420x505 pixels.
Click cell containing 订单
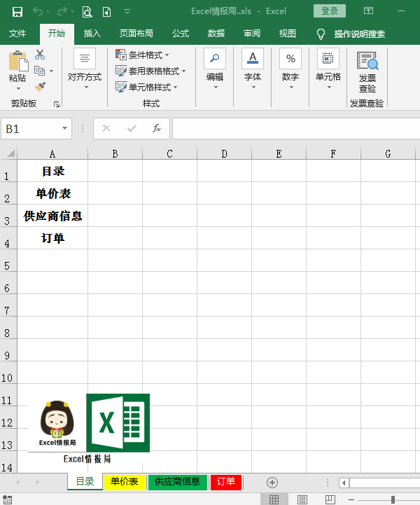click(52, 238)
